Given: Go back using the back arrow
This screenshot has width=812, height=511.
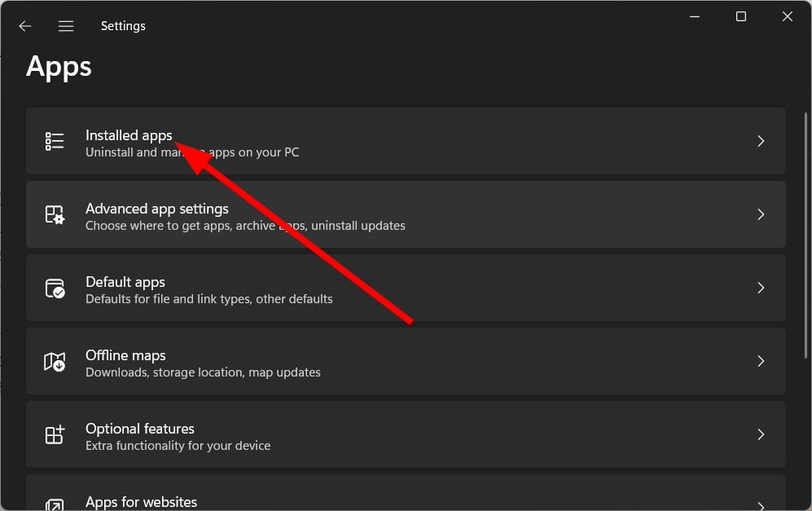Looking at the screenshot, I should (x=25, y=26).
